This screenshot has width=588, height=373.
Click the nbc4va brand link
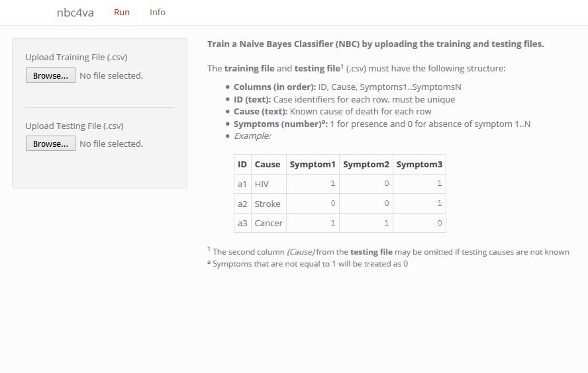[x=75, y=13]
